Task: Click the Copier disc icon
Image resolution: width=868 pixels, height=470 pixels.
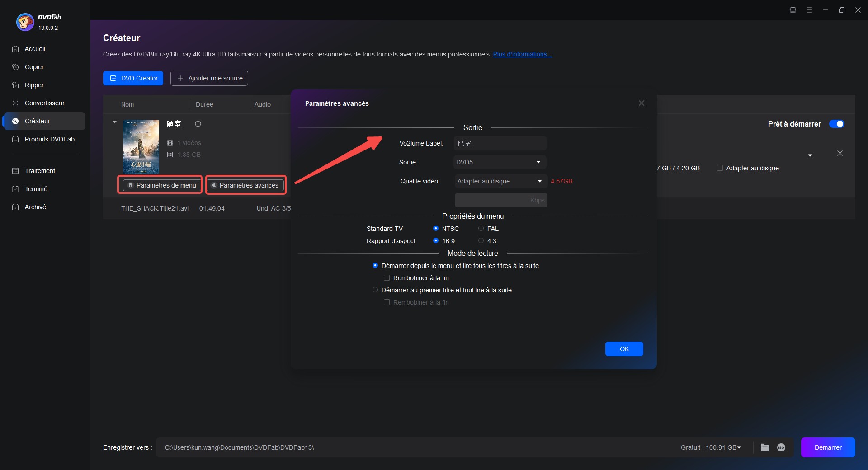Action: click(15, 67)
